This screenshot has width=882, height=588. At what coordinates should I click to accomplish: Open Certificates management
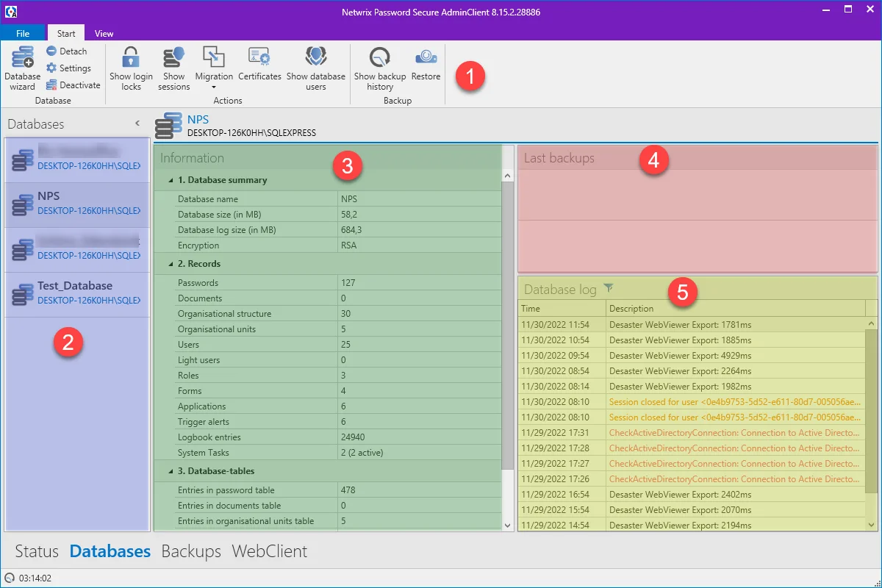pos(259,64)
